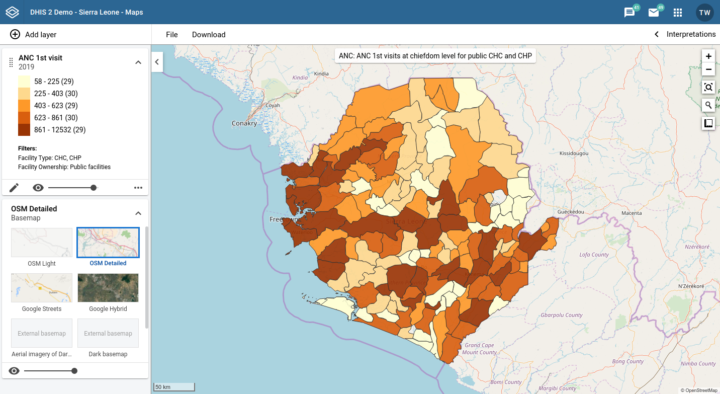Edit ANC 1st visit layer with pencil icon

coord(14,187)
